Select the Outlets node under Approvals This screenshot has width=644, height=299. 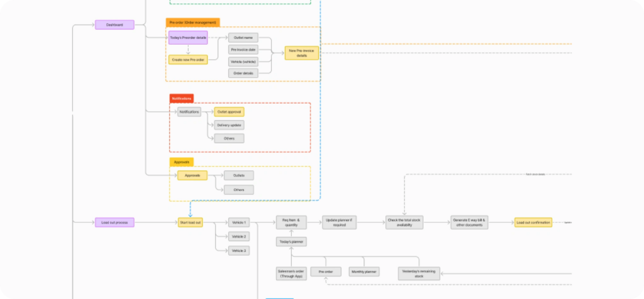point(238,175)
